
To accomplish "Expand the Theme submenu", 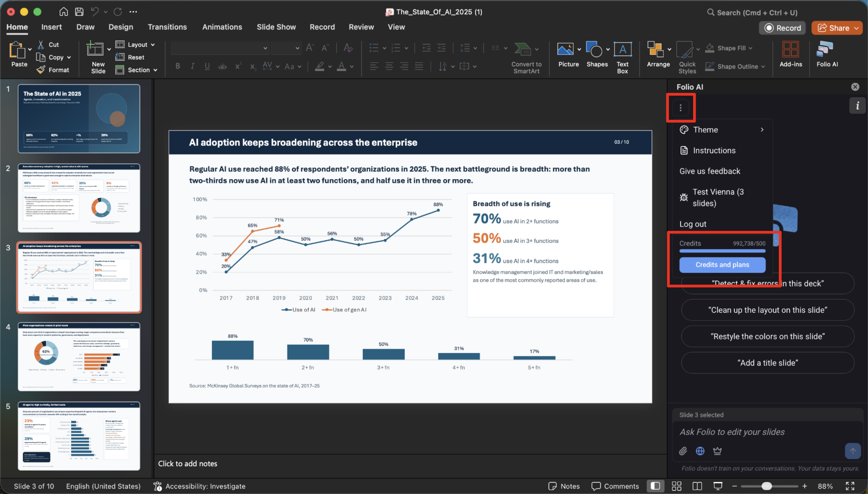I will pyautogui.click(x=722, y=130).
